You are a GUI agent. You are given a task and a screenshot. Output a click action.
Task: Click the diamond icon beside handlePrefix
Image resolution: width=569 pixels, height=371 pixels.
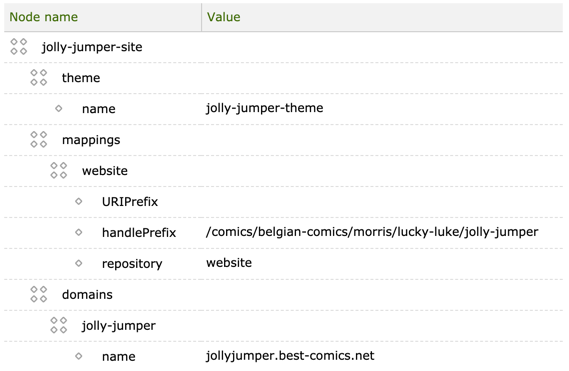pos(79,232)
